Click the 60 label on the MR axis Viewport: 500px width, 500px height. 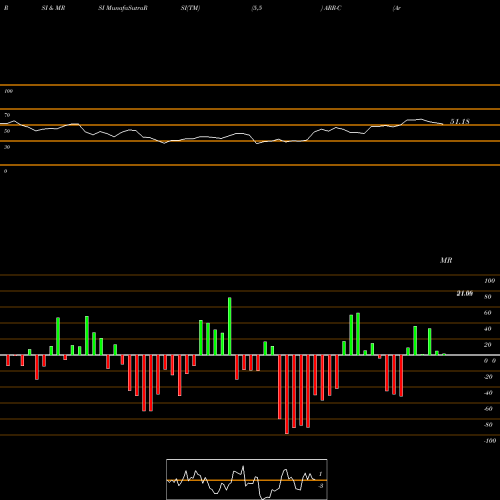click(x=488, y=313)
